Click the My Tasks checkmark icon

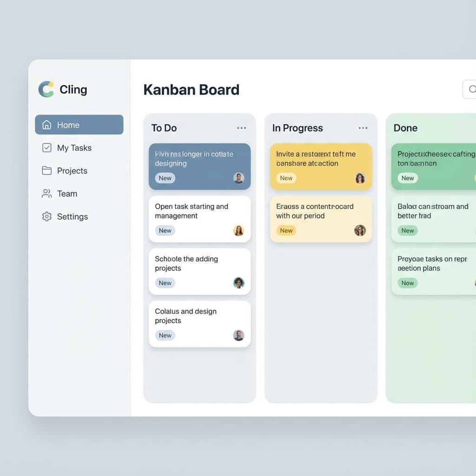click(x=46, y=147)
